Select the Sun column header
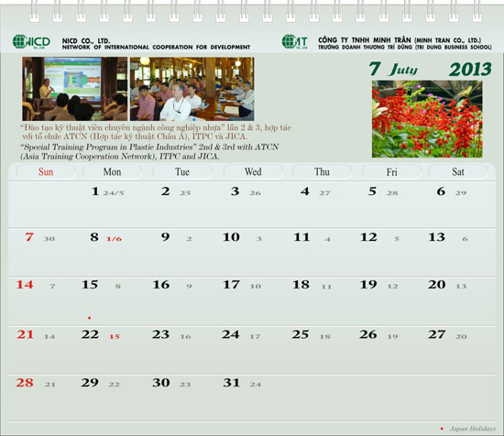This screenshot has width=504, height=436. coord(46,172)
